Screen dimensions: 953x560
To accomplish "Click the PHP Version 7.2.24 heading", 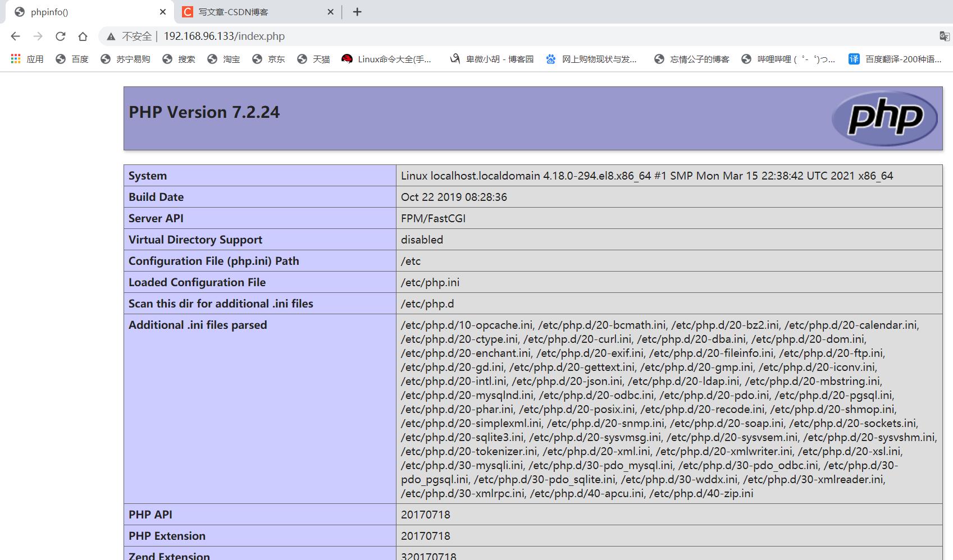I will (204, 112).
